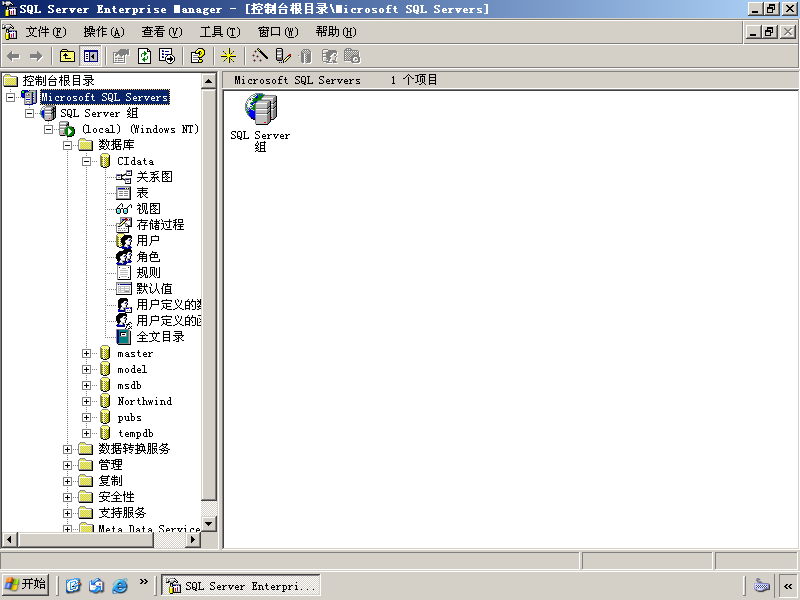Go up one level with folder icon

click(x=67, y=56)
